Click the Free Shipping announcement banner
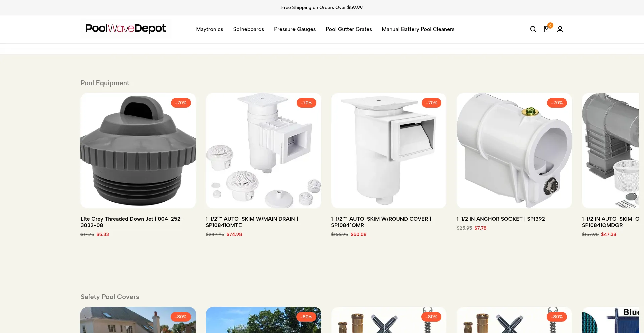The image size is (644, 333). click(322, 7)
